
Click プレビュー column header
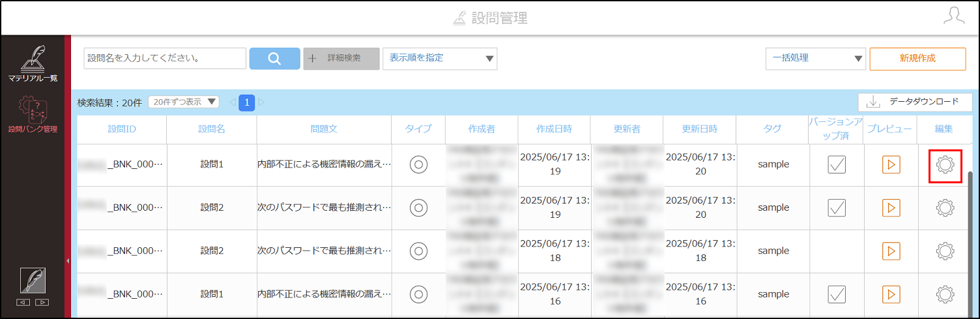coord(890,129)
